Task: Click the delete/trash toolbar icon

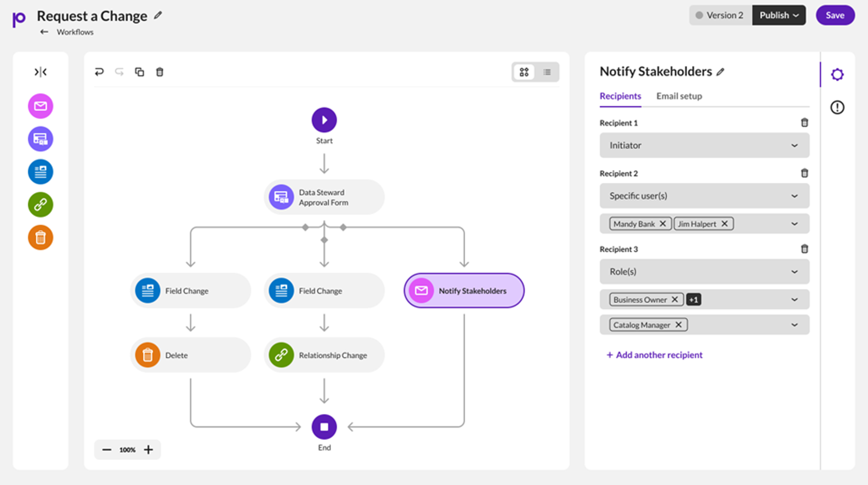Action: pos(159,72)
